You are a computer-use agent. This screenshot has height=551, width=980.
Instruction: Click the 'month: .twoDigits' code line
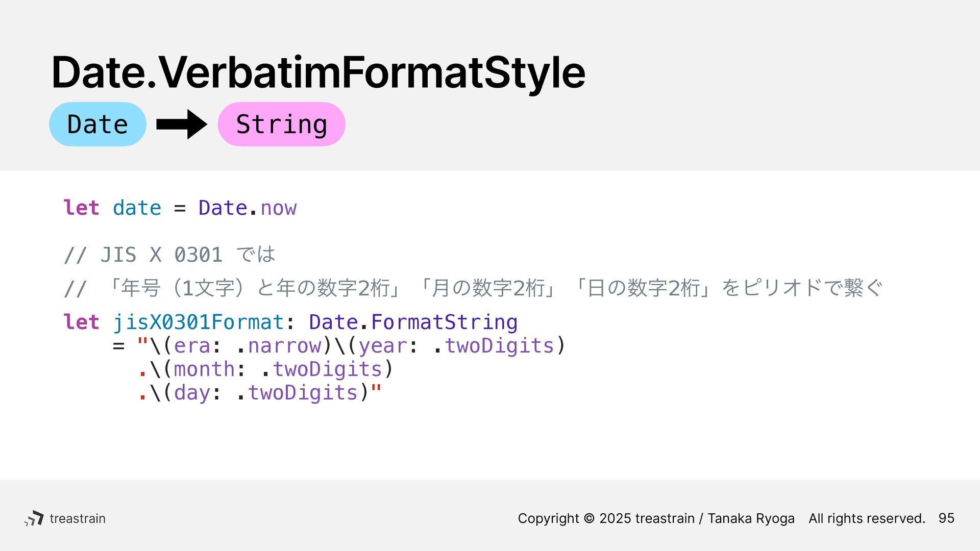(x=266, y=369)
